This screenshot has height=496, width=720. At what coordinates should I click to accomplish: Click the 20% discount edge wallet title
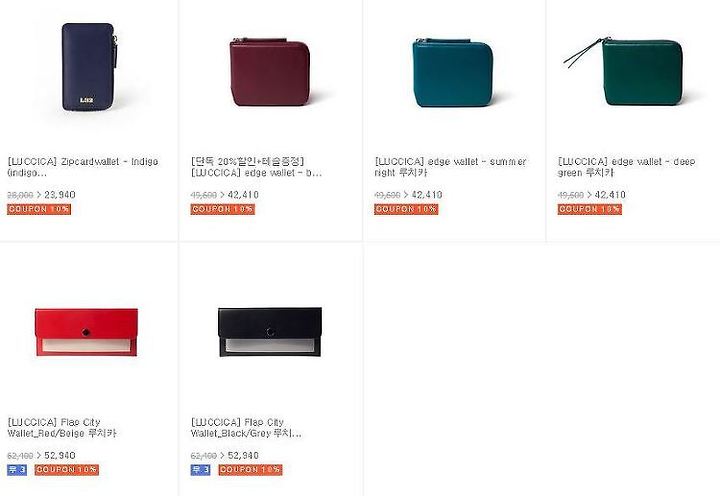coord(256,167)
